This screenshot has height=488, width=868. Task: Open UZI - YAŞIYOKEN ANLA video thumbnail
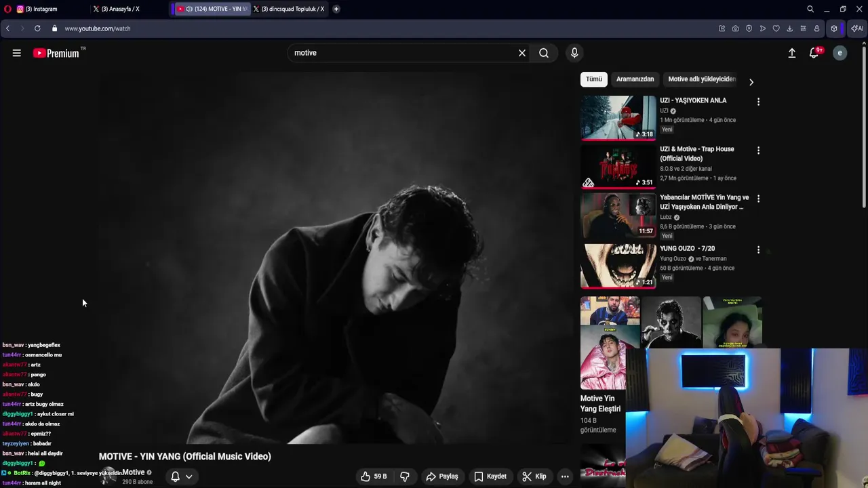click(x=618, y=117)
